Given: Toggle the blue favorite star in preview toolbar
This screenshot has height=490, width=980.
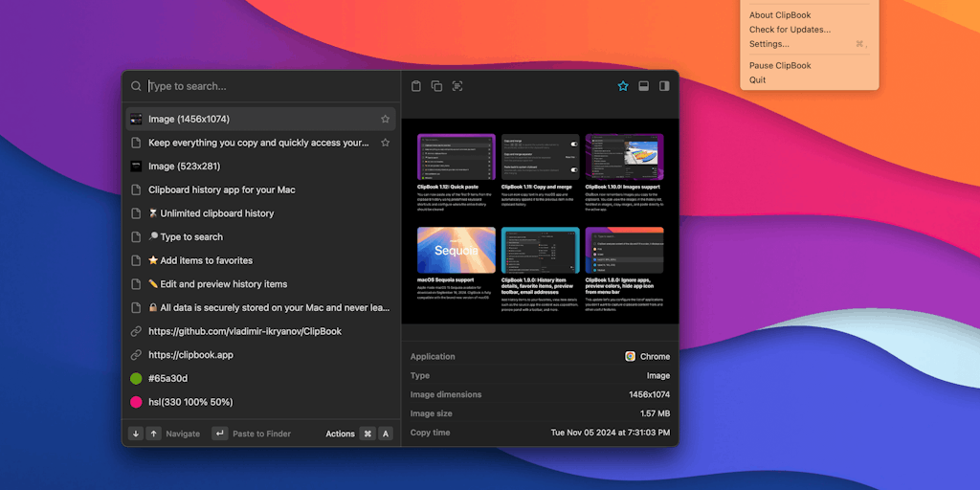Looking at the screenshot, I should (623, 86).
